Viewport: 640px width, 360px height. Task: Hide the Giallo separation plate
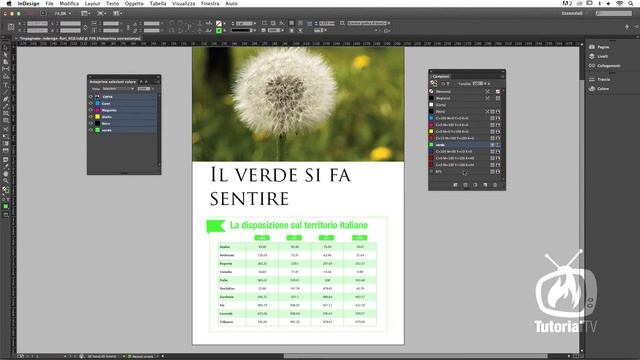coord(91,117)
